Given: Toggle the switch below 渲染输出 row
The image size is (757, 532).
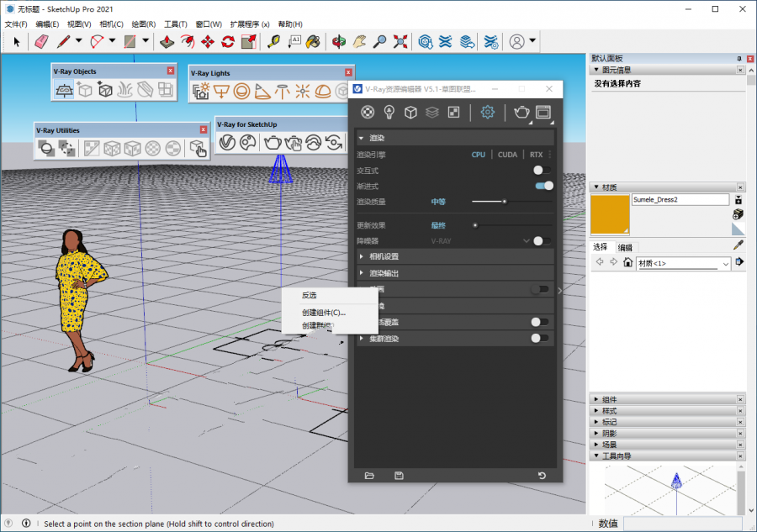Looking at the screenshot, I should click(540, 289).
